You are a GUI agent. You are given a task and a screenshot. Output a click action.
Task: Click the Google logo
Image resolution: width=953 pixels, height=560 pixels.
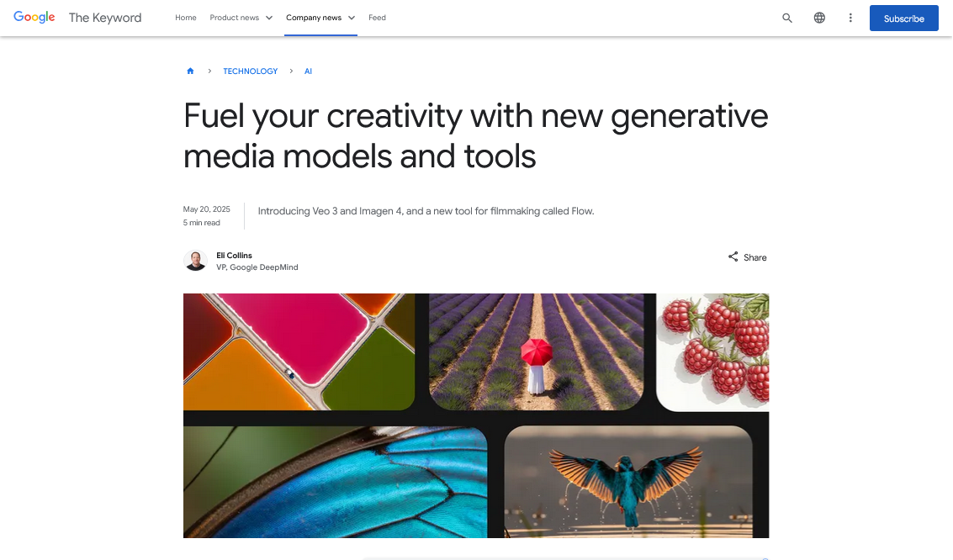pyautogui.click(x=34, y=17)
